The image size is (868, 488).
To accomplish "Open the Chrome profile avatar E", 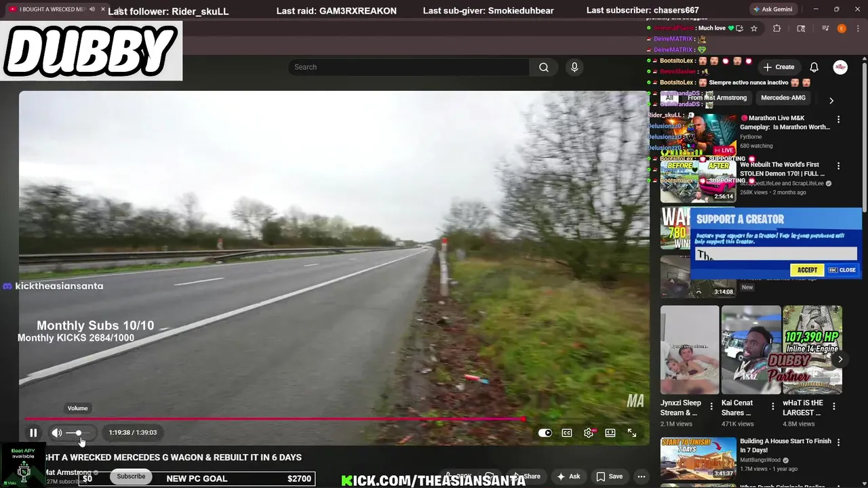I will tap(842, 28).
